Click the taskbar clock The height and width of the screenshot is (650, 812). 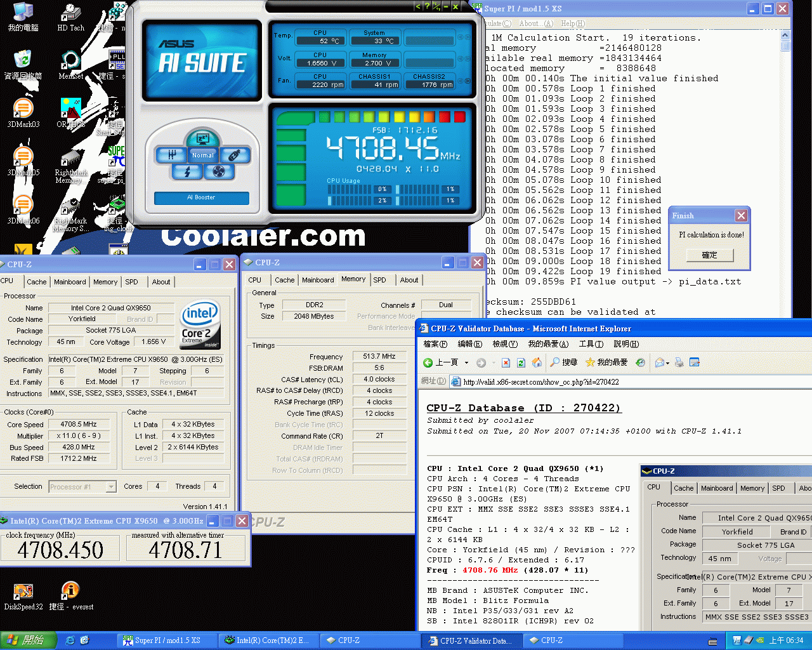point(786,640)
